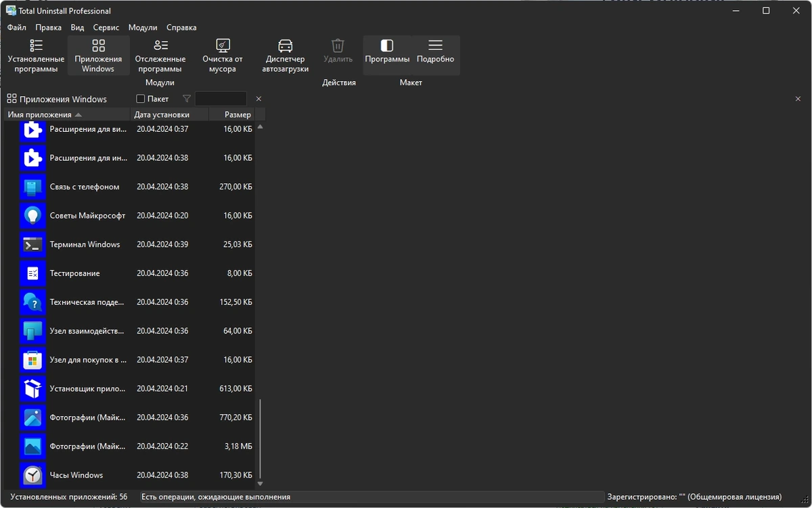Open the Вид menu
The width and height of the screenshot is (812, 508).
coord(78,28)
